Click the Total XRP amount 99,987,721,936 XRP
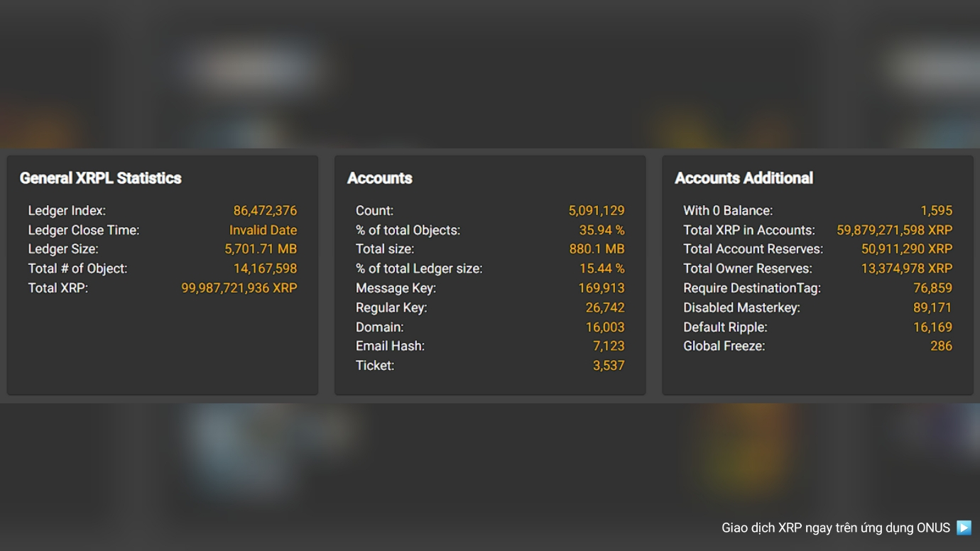 pyautogui.click(x=239, y=288)
